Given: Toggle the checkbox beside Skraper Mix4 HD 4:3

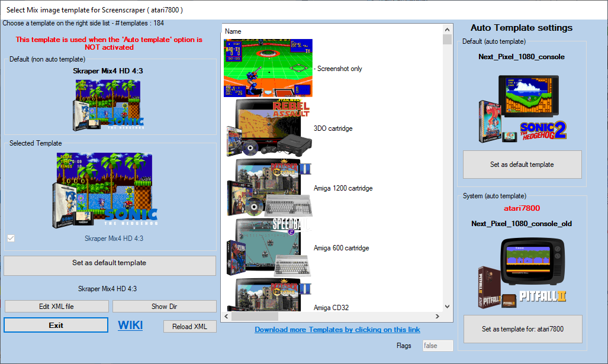Looking at the screenshot, I should pyautogui.click(x=11, y=239).
